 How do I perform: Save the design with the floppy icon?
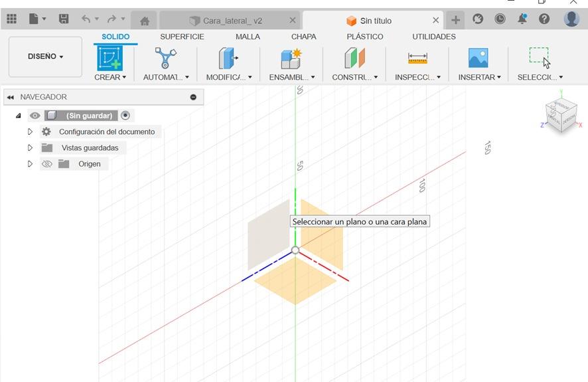[x=64, y=19]
